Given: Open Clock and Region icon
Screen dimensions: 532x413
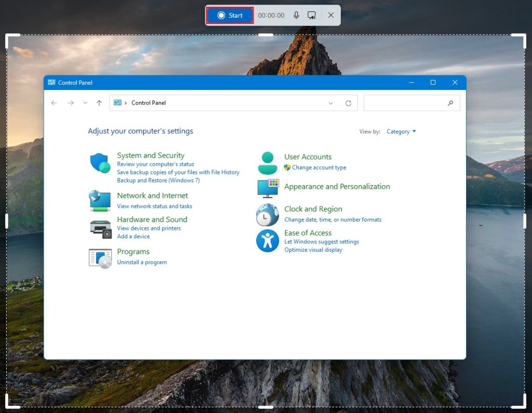Looking at the screenshot, I should point(268,214).
